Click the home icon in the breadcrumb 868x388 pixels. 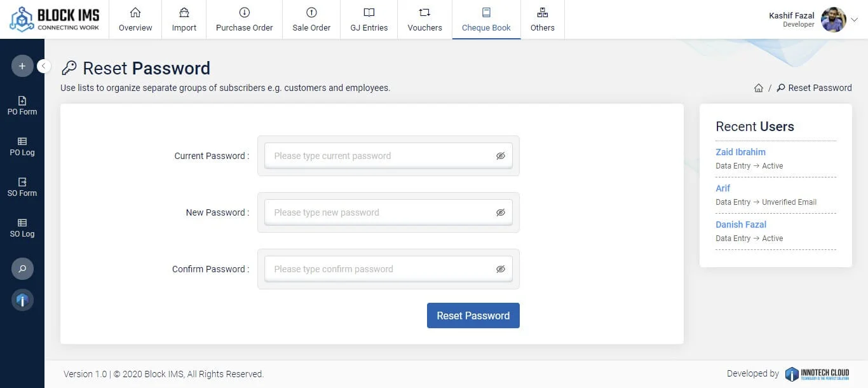click(758, 88)
